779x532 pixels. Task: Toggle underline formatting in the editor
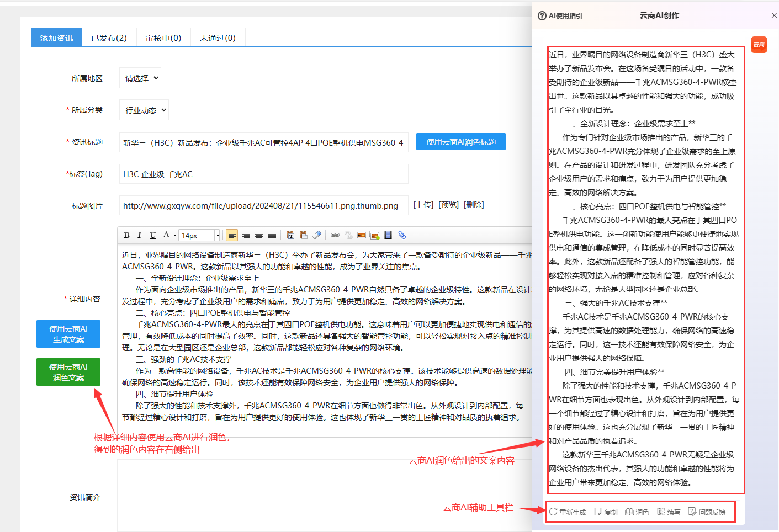point(153,235)
